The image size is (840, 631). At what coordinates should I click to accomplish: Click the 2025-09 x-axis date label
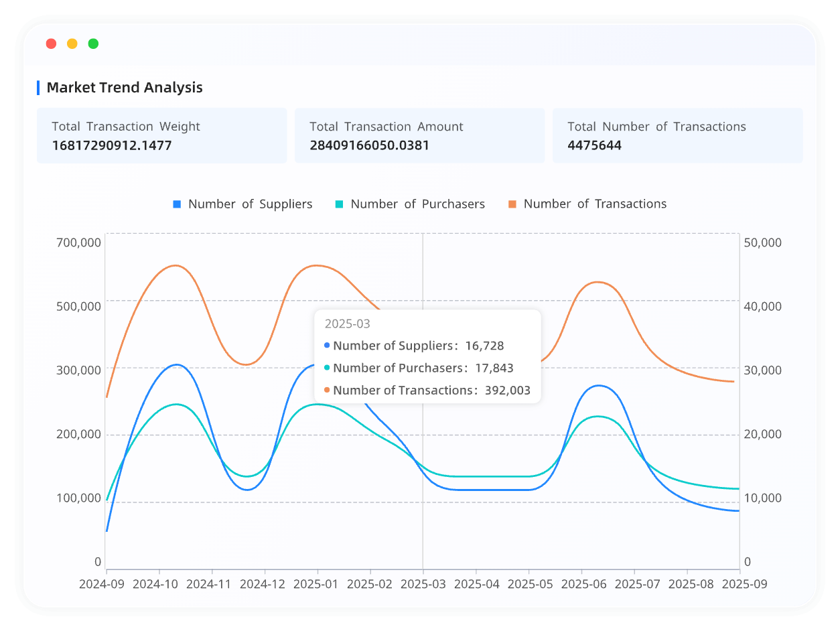(x=744, y=583)
